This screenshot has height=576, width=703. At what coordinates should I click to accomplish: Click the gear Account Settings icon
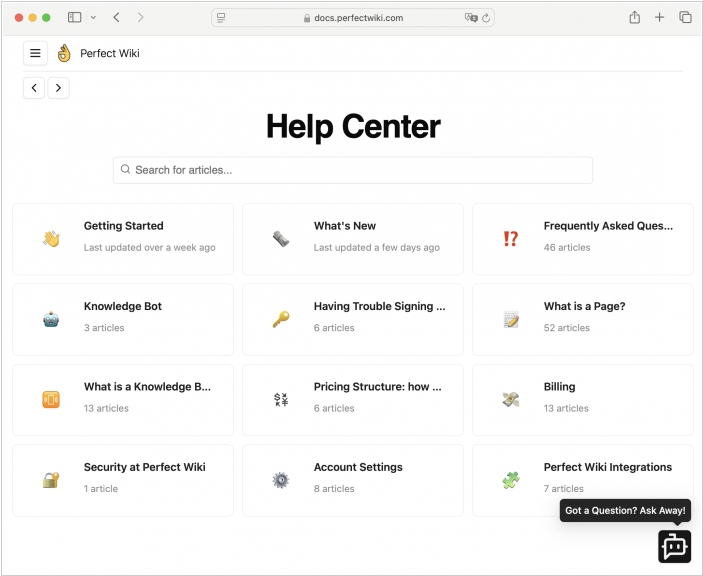click(x=281, y=480)
